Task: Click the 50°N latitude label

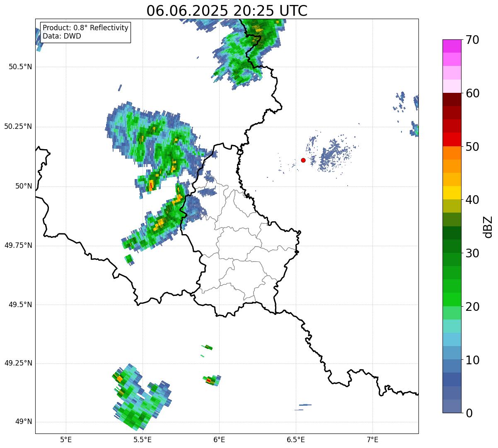Action: 24,186
